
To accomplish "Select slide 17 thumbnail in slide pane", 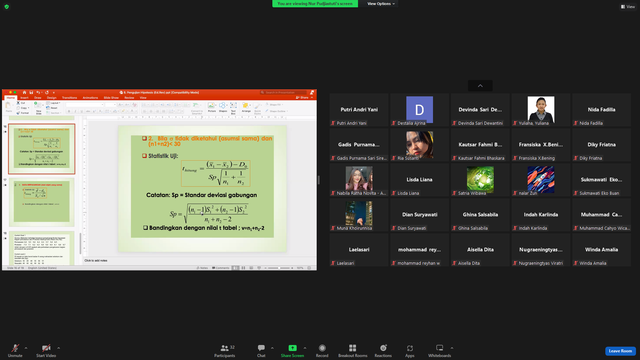I will 42,202.
